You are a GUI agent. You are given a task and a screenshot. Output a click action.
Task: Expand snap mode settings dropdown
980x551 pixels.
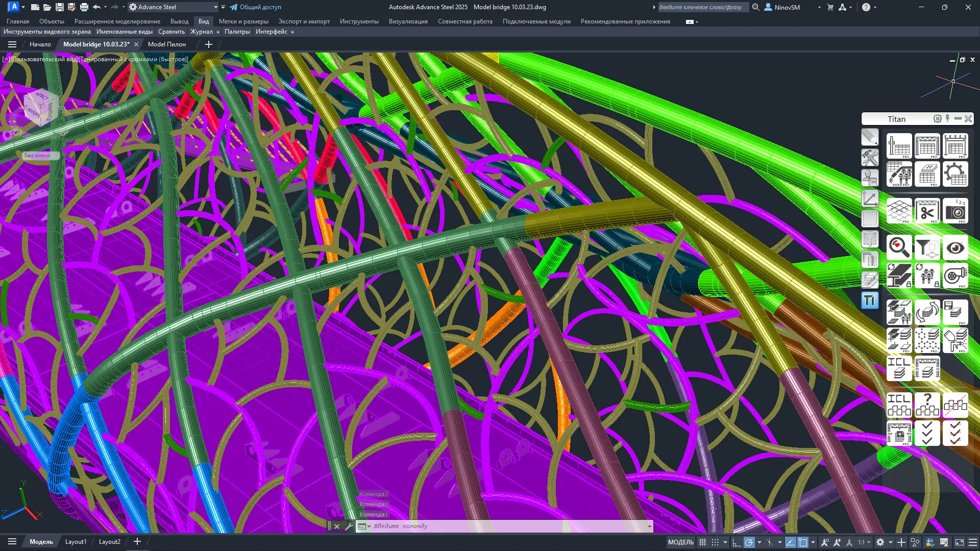[x=725, y=542]
